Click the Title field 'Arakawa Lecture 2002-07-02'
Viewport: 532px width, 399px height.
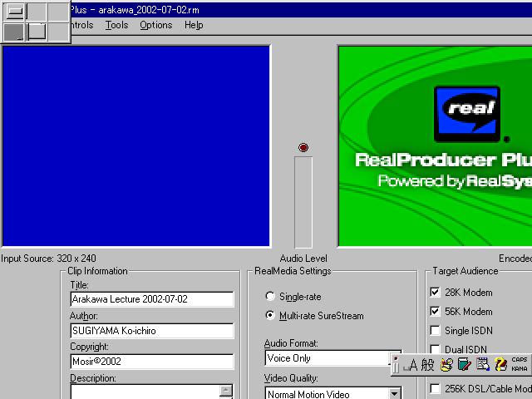point(152,299)
